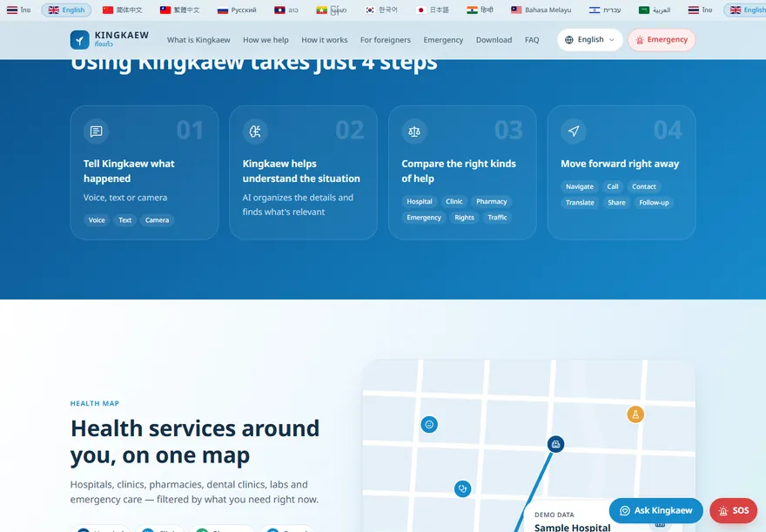Select the stethoscope clinic map marker

[x=462, y=488]
